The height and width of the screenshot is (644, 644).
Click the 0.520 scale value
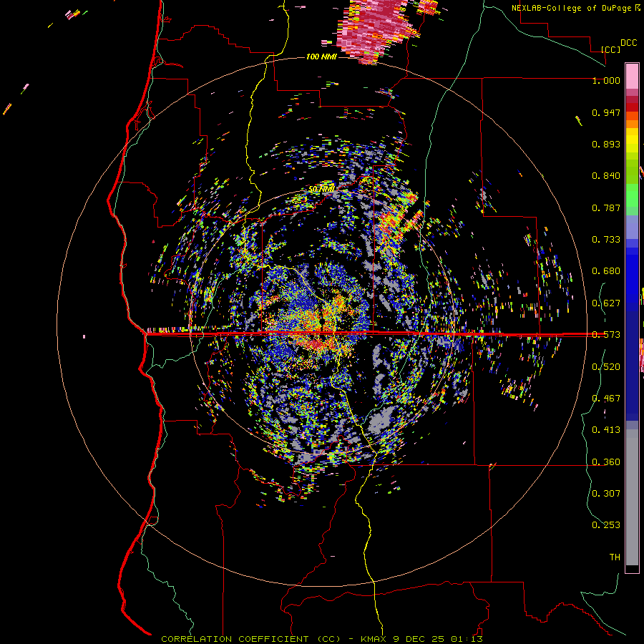[606, 367]
